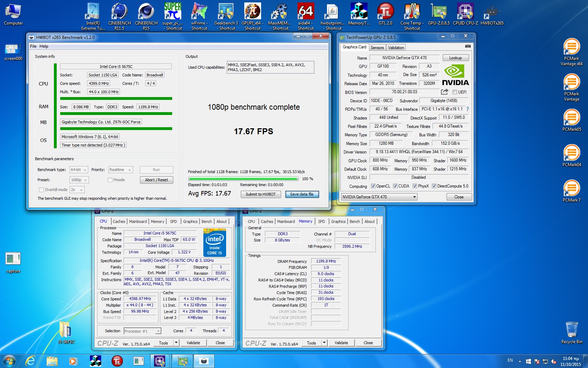Click GPU-Z BIOS share/export icon
Screen dimensions: 588x368
(x=444, y=92)
